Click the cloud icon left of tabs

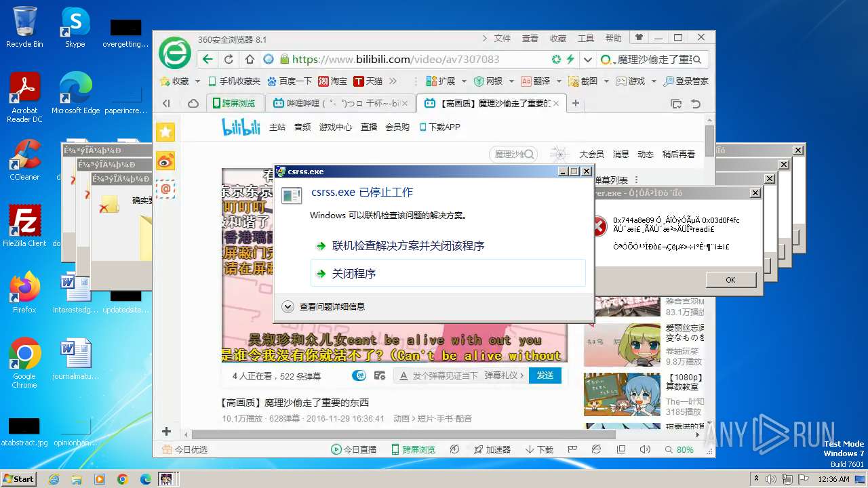(193, 104)
